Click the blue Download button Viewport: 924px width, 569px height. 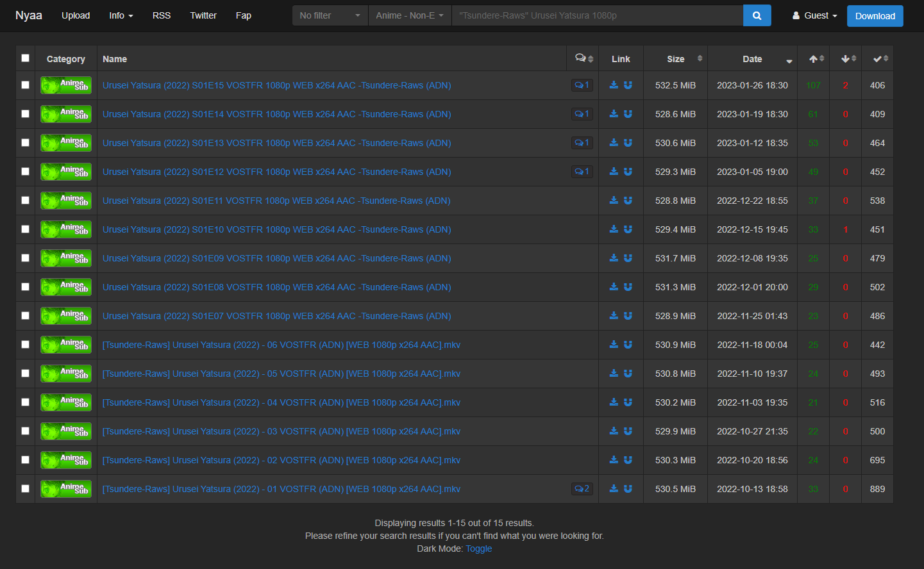(x=875, y=16)
